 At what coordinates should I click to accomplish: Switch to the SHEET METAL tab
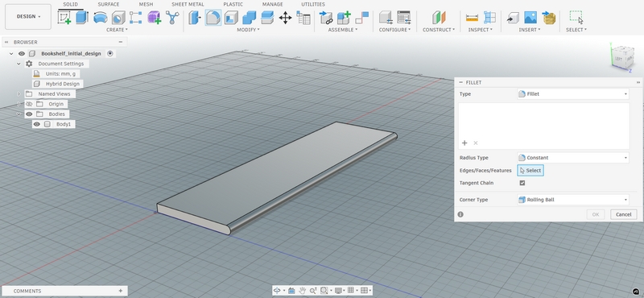click(x=188, y=4)
